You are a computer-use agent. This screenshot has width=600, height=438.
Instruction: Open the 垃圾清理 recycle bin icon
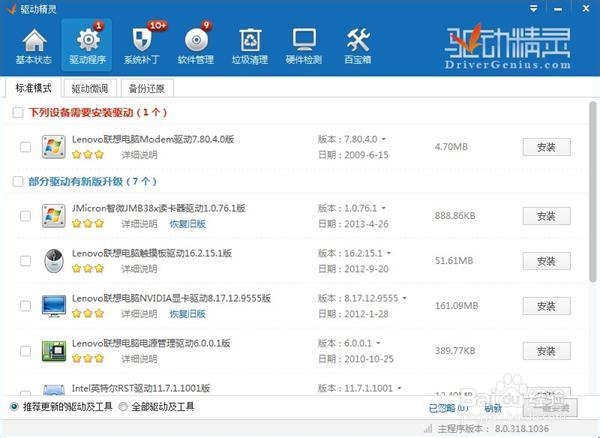point(250,45)
